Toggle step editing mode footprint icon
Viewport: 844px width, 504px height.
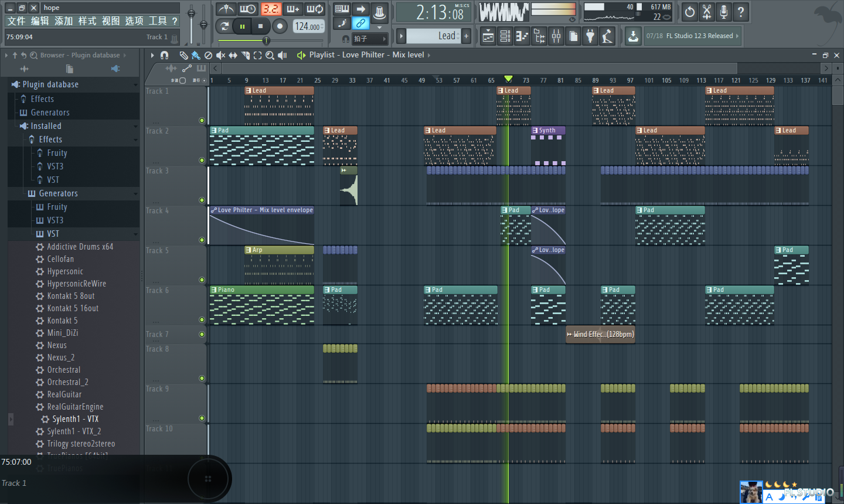click(342, 23)
